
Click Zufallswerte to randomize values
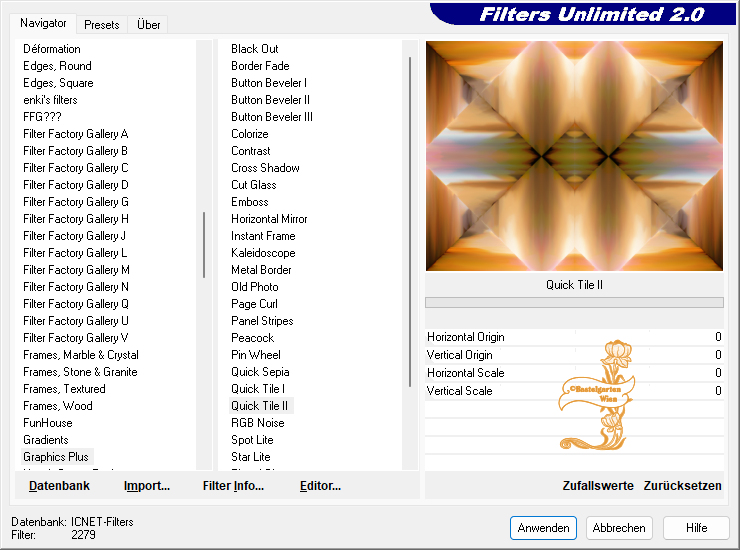(x=598, y=486)
